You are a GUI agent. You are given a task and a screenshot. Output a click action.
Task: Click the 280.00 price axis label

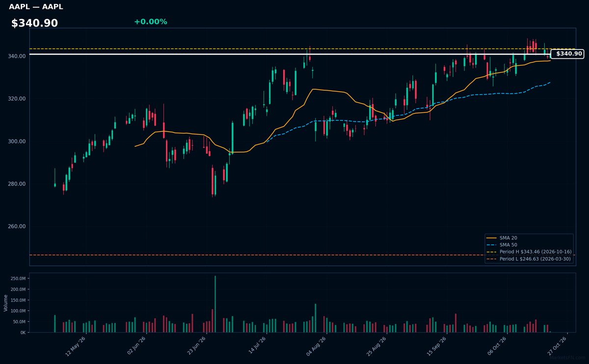point(17,184)
